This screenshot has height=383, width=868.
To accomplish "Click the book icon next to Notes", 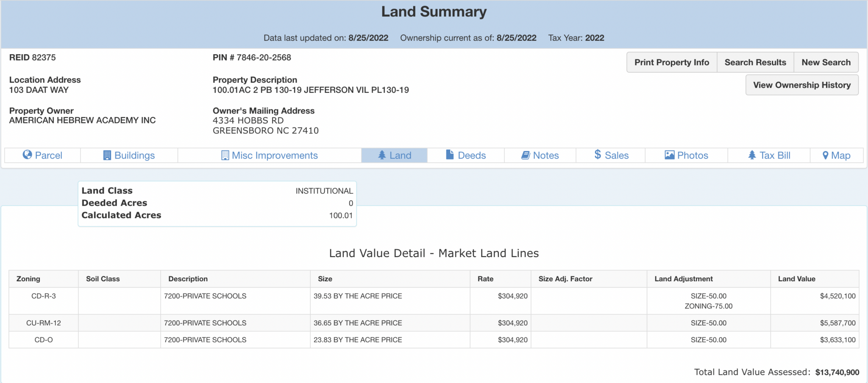I will point(526,155).
